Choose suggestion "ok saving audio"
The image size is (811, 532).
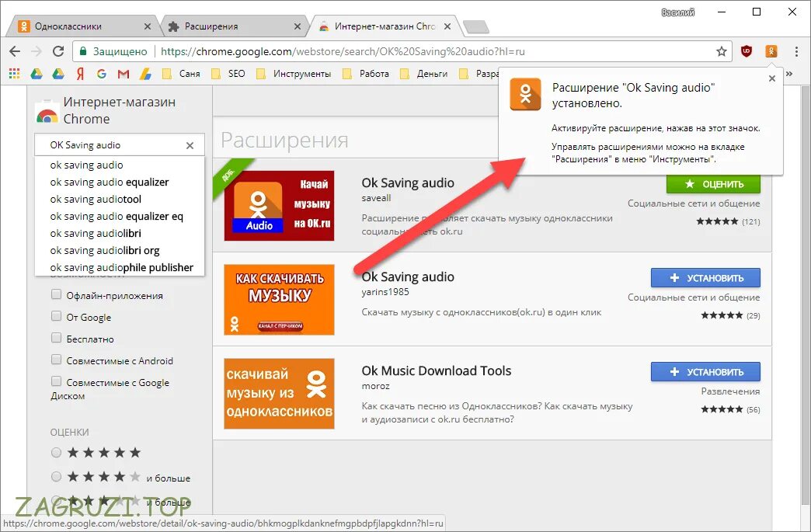pyautogui.click(x=120, y=165)
